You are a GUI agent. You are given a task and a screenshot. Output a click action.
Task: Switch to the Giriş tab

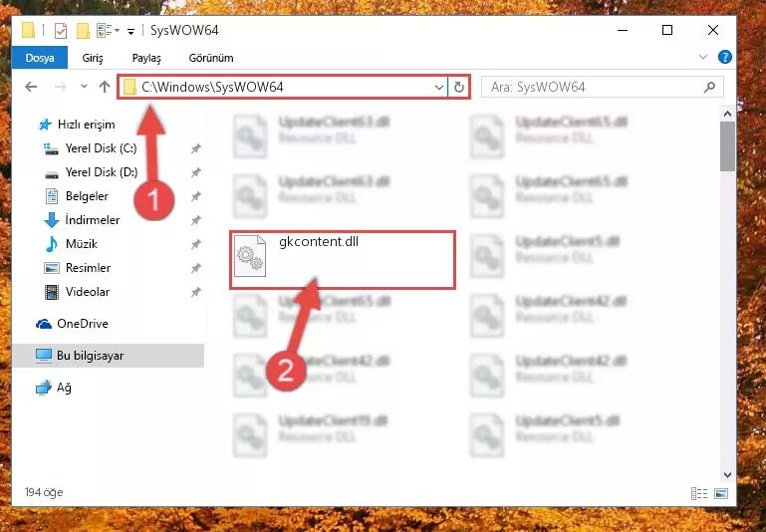click(x=93, y=58)
